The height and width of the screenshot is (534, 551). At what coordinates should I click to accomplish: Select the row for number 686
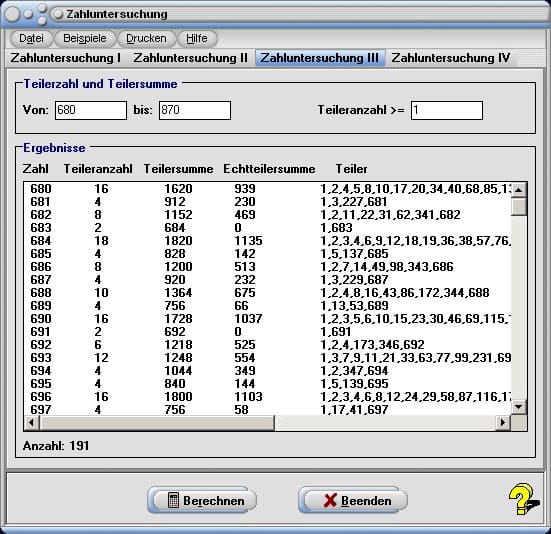point(268,267)
